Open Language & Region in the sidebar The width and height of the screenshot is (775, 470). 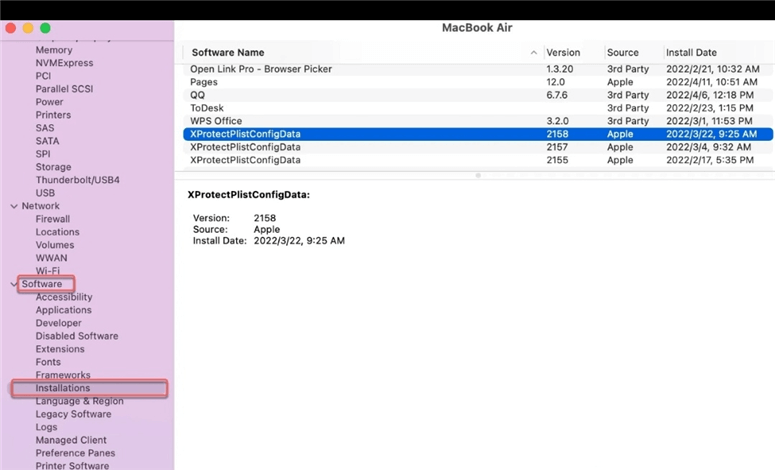[x=80, y=401]
